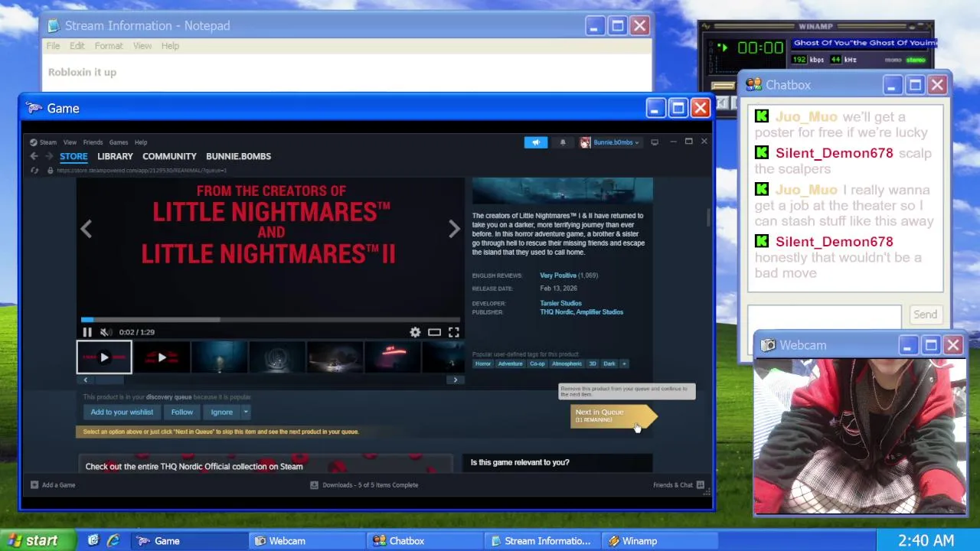Click the Horror tag

483,364
